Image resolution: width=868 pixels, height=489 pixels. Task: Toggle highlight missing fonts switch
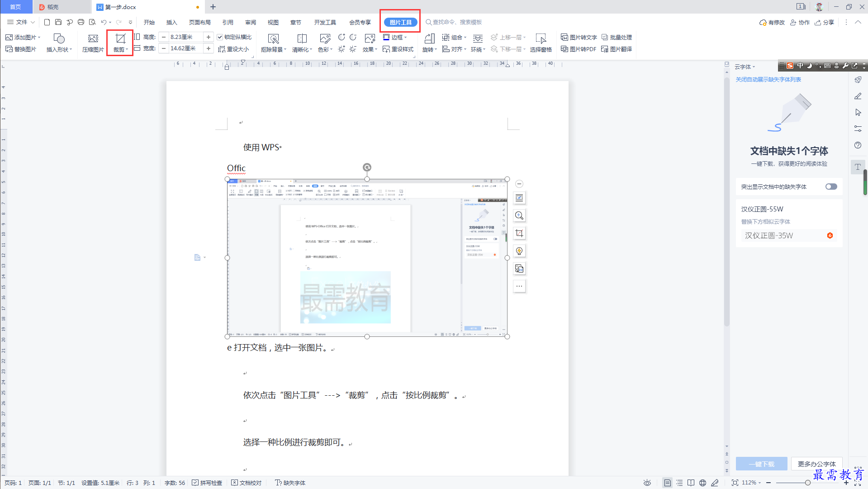click(x=831, y=187)
